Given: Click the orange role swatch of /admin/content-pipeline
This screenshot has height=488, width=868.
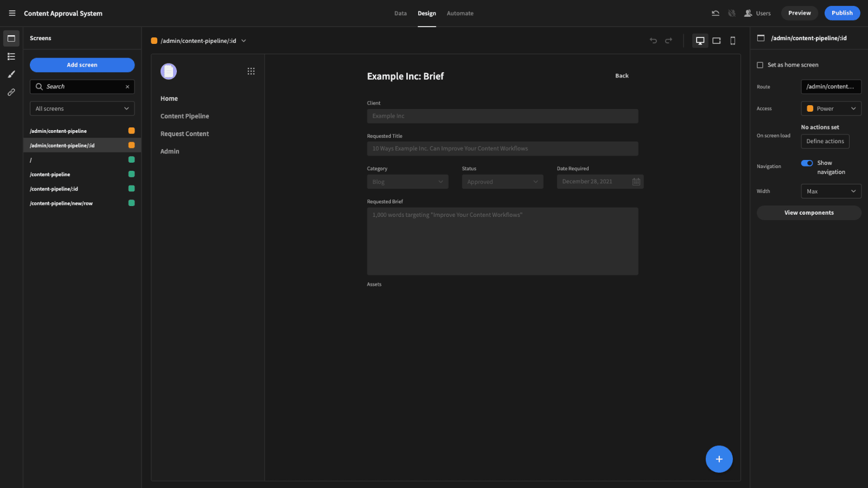Looking at the screenshot, I should (131, 131).
